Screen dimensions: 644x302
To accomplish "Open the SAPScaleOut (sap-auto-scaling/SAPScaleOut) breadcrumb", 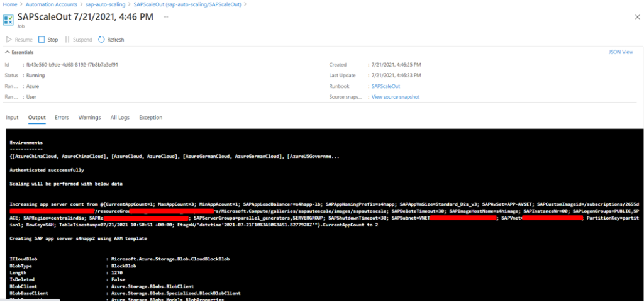I will click(x=187, y=4).
